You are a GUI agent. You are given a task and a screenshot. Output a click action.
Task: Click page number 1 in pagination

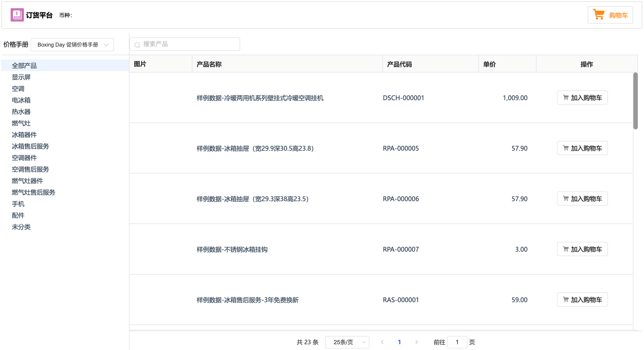pyautogui.click(x=399, y=342)
